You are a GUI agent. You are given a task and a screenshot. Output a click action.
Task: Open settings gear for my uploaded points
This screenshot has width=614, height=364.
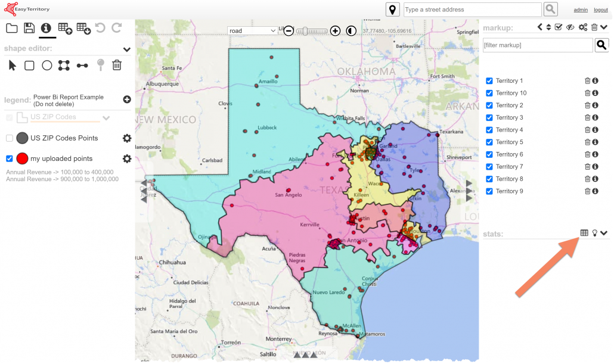coord(125,158)
